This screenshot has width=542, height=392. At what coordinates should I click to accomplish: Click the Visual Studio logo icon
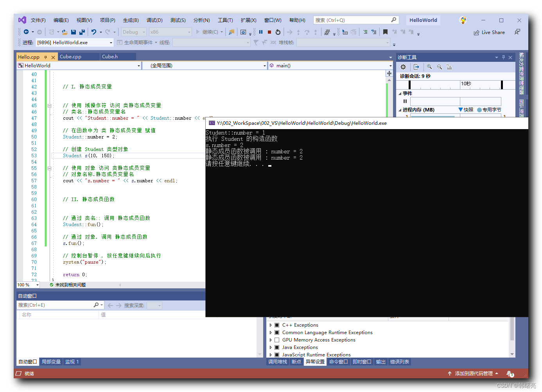pyautogui.click(x=22, y=20)
